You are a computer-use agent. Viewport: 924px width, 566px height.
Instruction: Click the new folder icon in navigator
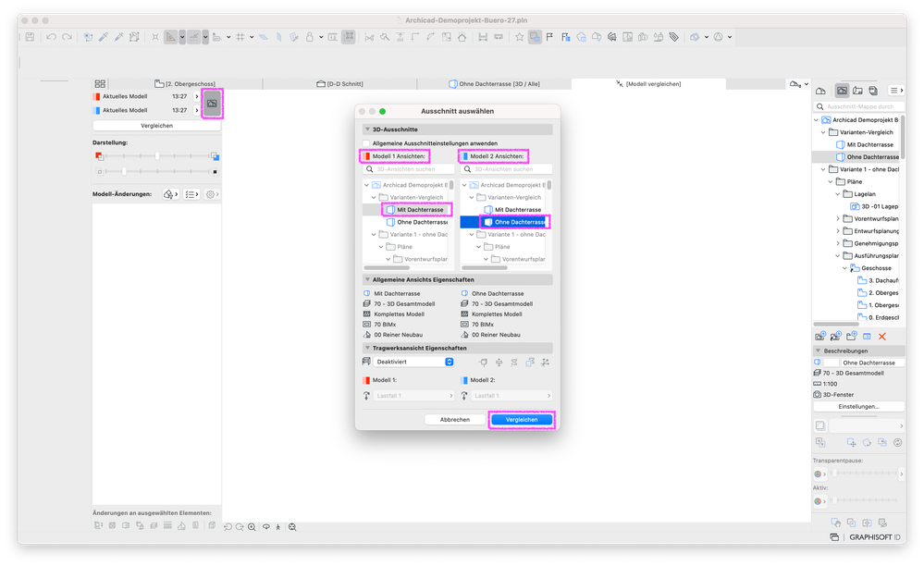[852, 337]
